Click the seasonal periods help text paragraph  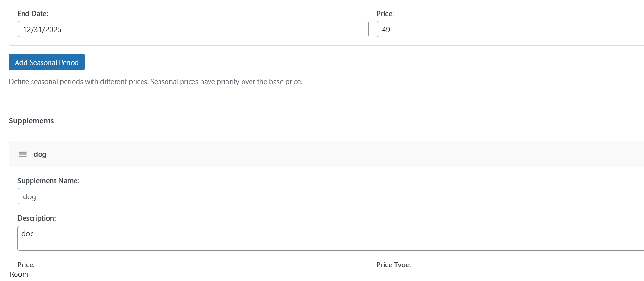(155, 81)
